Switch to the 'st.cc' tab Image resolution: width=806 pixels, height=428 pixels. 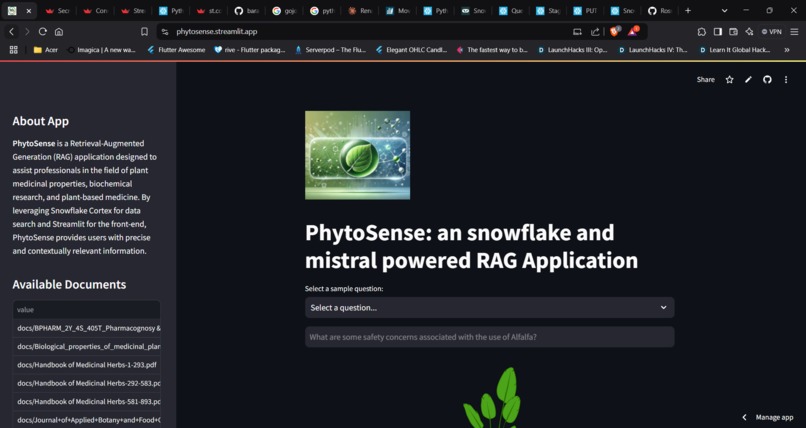click(x=209, y=11)
